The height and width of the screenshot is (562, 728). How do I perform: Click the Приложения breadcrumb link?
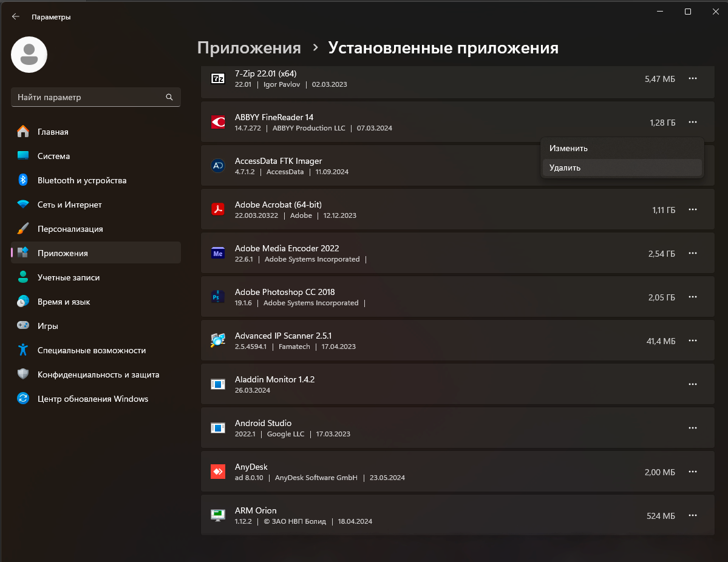tap(249, 48)
